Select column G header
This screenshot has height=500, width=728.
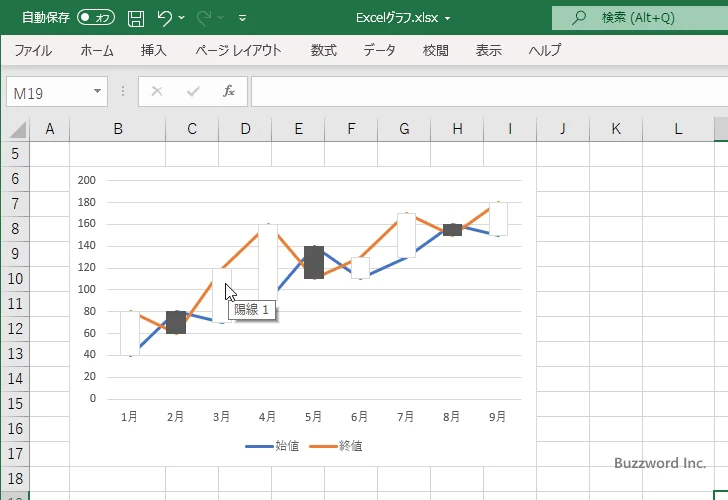click(x=404, y=129)
